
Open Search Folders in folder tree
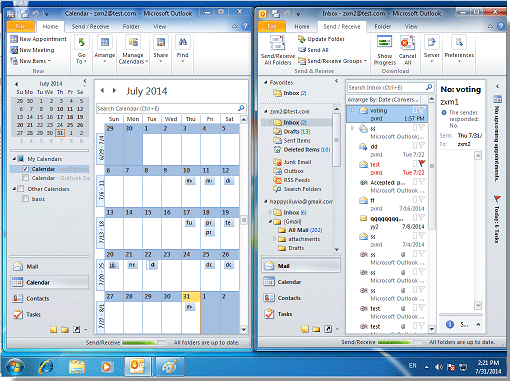tap(298, 189)
